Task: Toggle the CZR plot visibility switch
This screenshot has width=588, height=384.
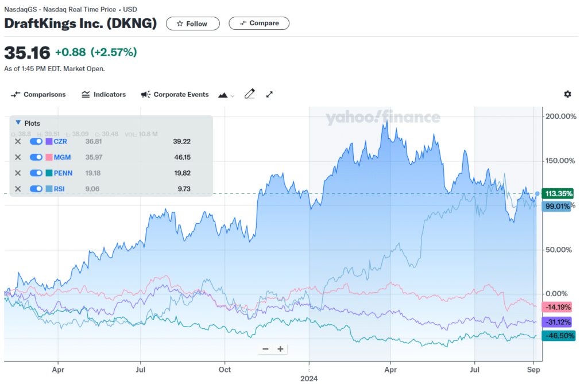Action: point(36,141)
